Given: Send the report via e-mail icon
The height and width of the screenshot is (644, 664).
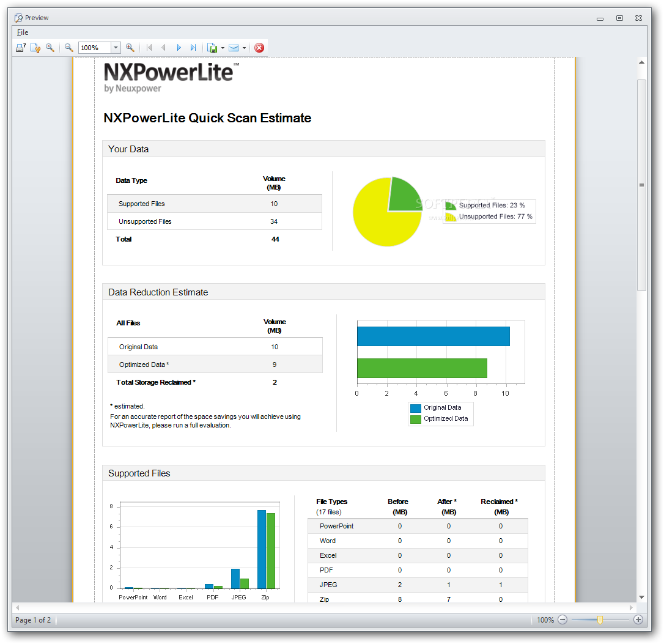Looking at the screenshot, I should pos(234,48).
